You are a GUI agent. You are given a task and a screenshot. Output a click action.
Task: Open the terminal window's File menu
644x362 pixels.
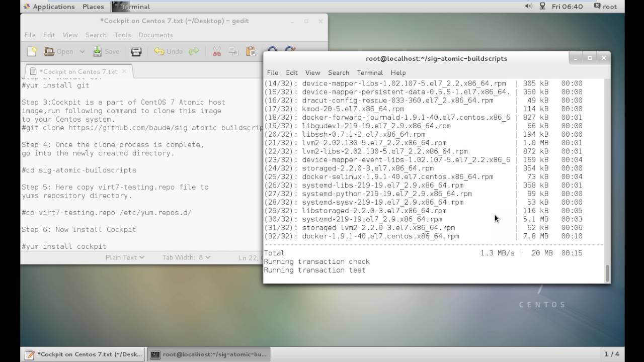point(272,72)
